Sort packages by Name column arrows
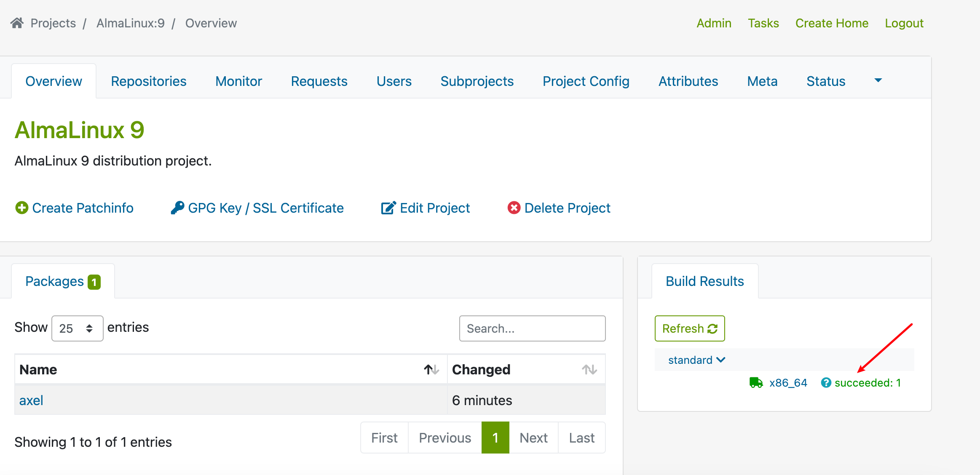 click(x=431, y=369)
